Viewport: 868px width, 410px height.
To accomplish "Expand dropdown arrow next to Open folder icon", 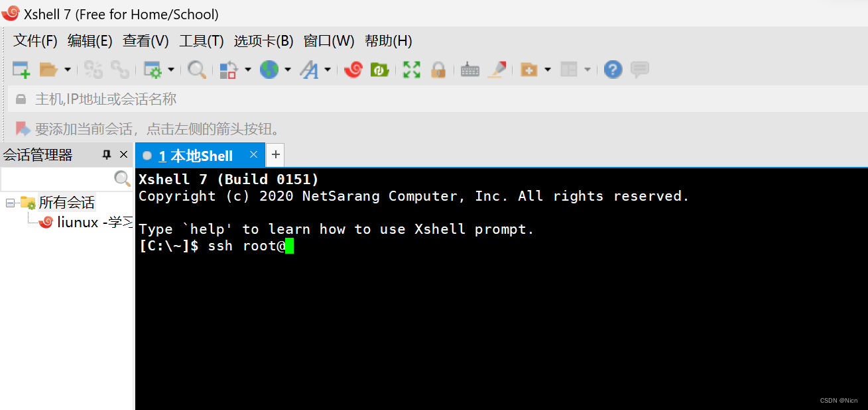I will [68, 70].
